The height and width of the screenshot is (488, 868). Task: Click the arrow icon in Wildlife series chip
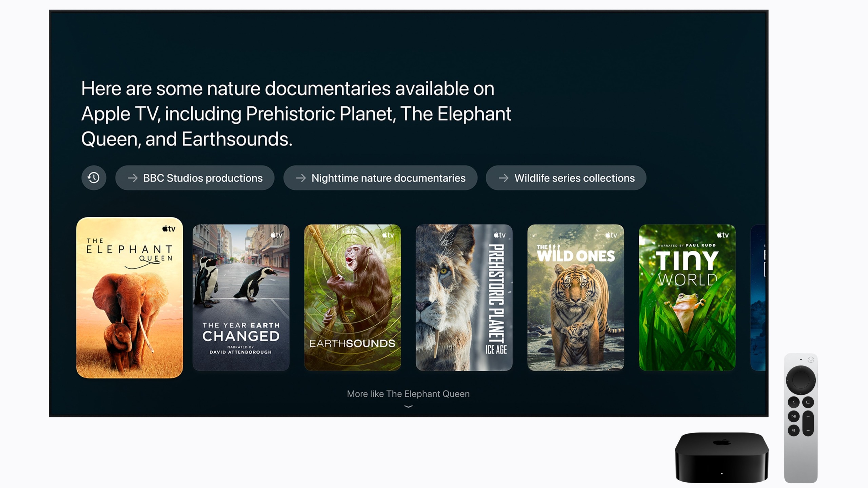tap(504, 178)
